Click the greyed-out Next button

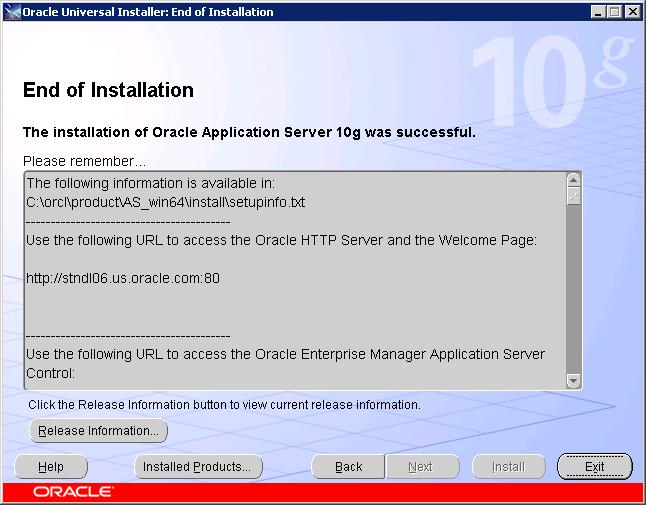click(x=422, y=467)
